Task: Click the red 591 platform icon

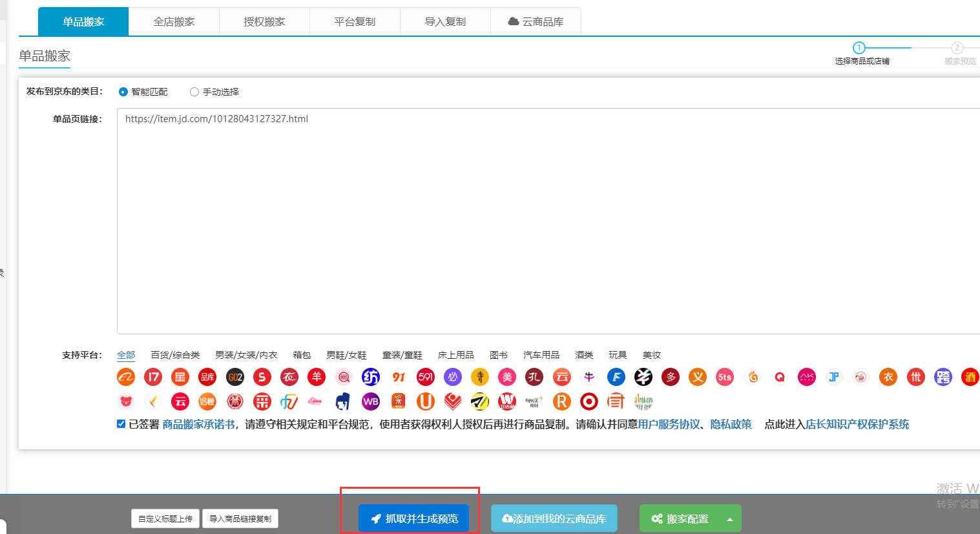Action: [425, 377]
